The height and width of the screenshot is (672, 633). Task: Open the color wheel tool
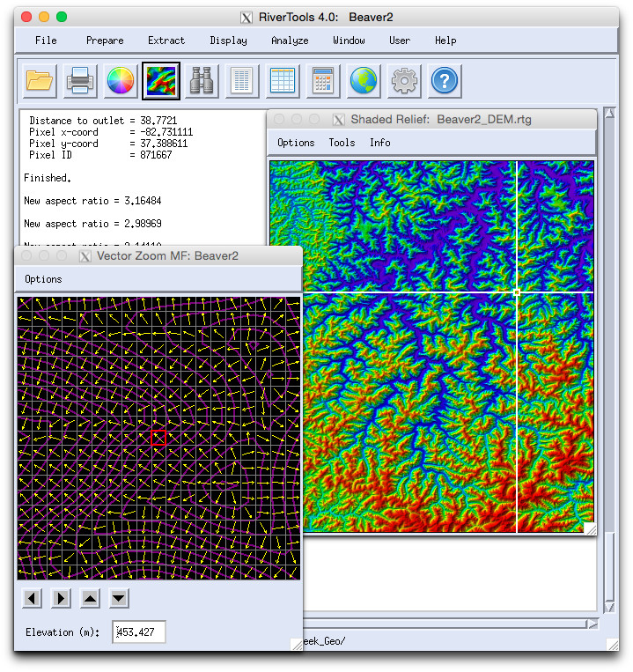tap(121, 81)
